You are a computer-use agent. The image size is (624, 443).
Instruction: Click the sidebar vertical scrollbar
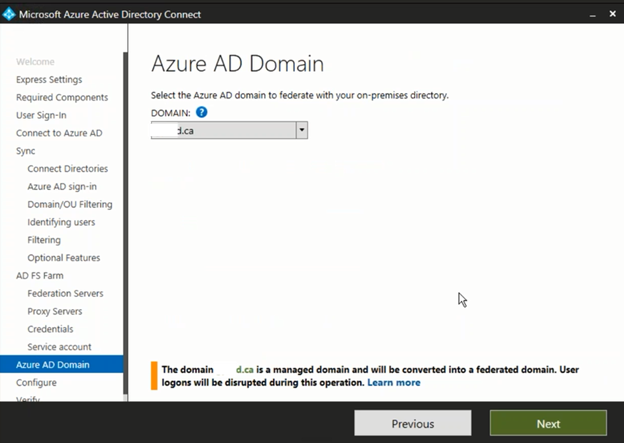point(125,223)
